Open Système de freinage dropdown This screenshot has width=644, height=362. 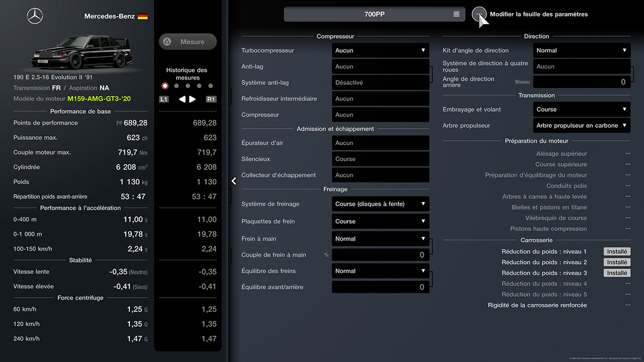click(381, 204)
